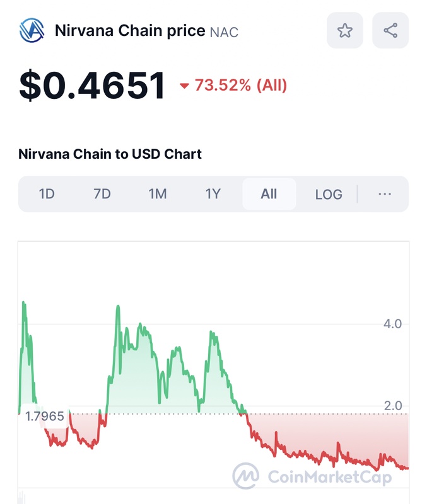This screenshot has height=504, width=427.
Task: Open more chart options ellipsis menu
Action: coord(385,194)
